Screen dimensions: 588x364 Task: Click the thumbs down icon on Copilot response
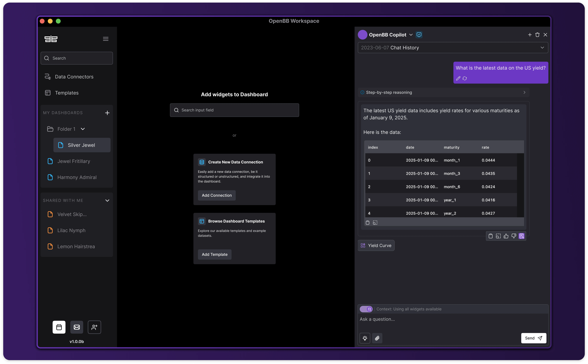[x=514, y=236]
